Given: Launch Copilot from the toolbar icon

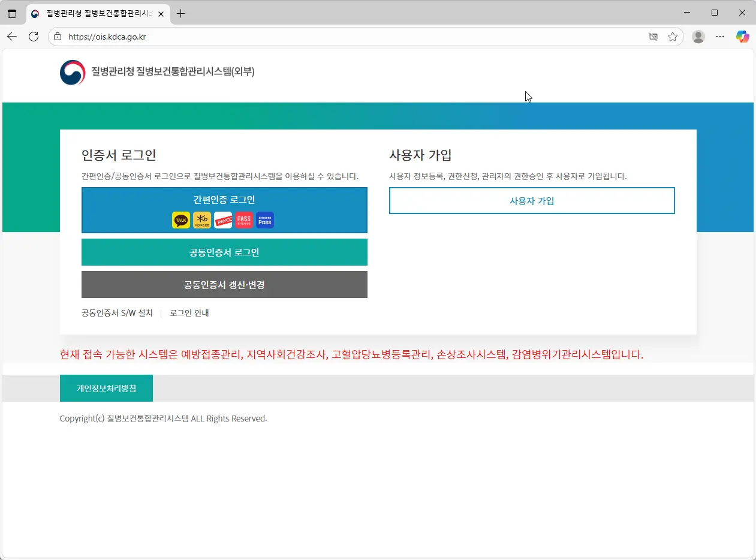Looking at the screenshot, I should pyautogui.click(x=743, y=37).
